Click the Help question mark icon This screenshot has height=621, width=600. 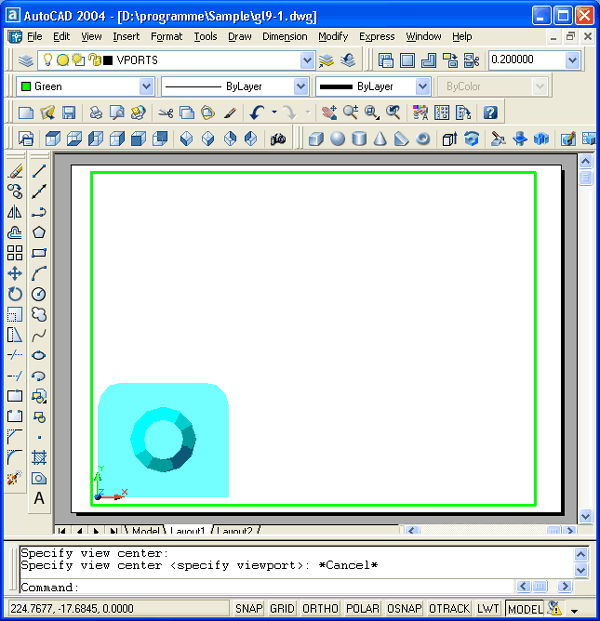point(490,113)
